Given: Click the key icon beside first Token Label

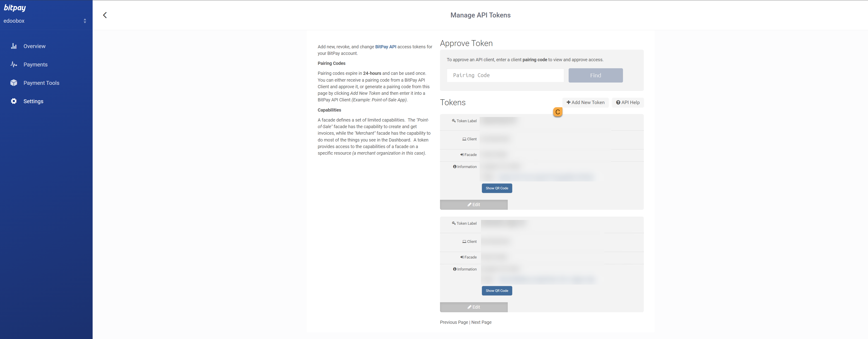Looking at the screenshot, I should point(454,121).
